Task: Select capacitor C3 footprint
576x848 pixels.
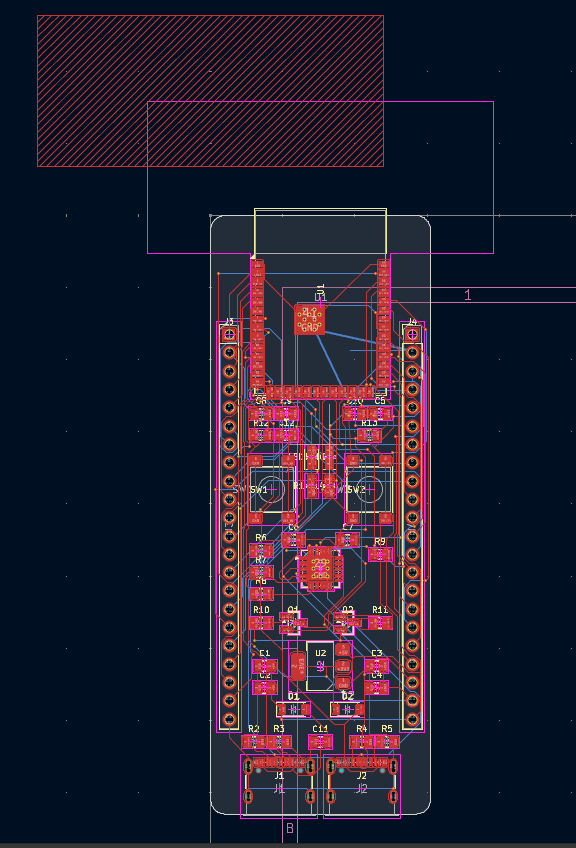Action: 376,666
